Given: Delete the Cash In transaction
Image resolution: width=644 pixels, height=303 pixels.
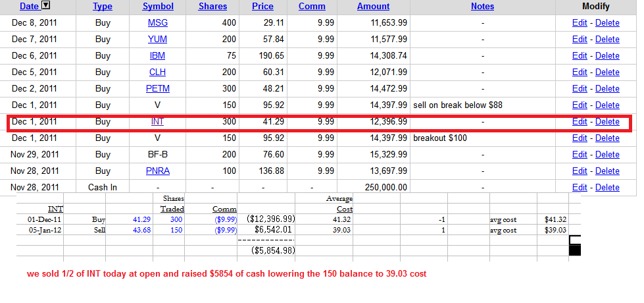Looking at the screenshot, I should tap(607, 188).
